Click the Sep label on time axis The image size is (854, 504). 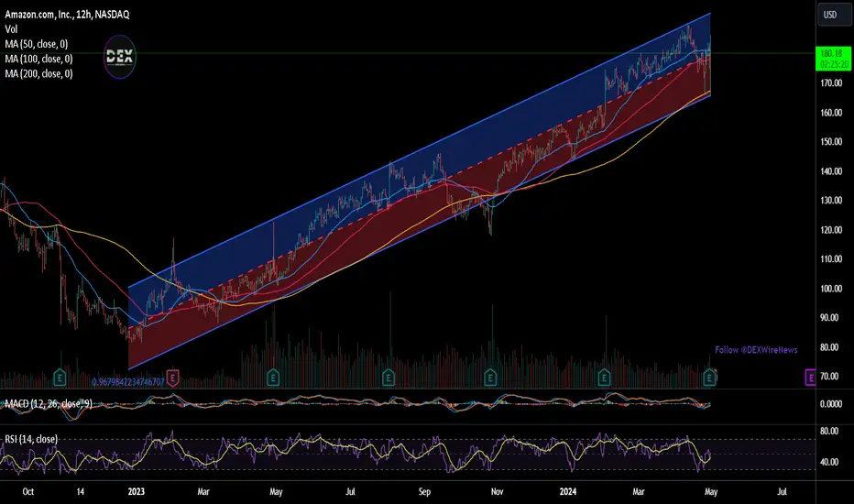424,491
